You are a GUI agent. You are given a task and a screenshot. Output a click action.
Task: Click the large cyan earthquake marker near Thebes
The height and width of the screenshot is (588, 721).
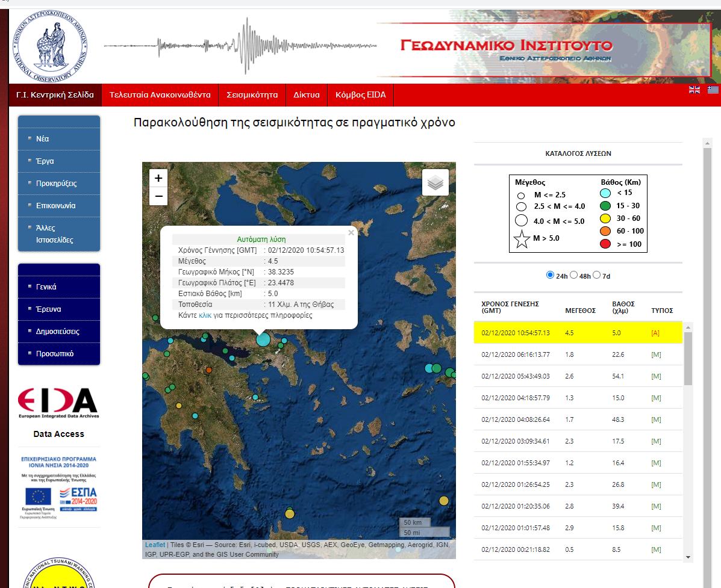[263, 339]
